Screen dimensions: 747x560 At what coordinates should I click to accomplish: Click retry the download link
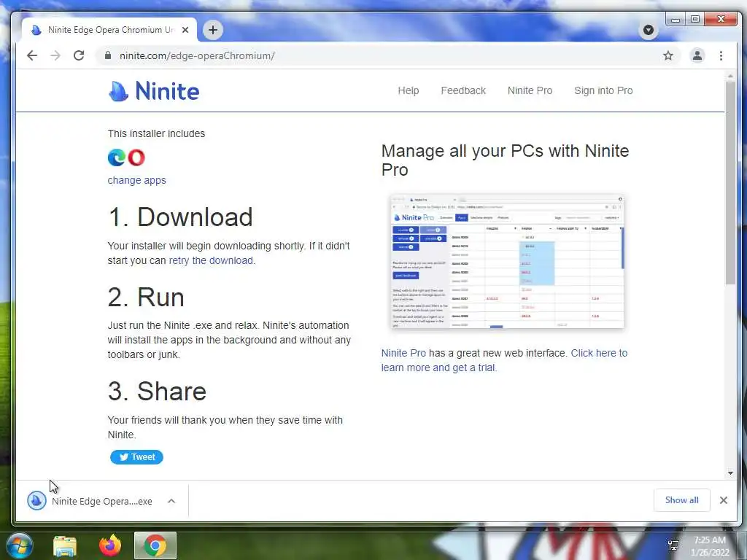click(211, 260)
